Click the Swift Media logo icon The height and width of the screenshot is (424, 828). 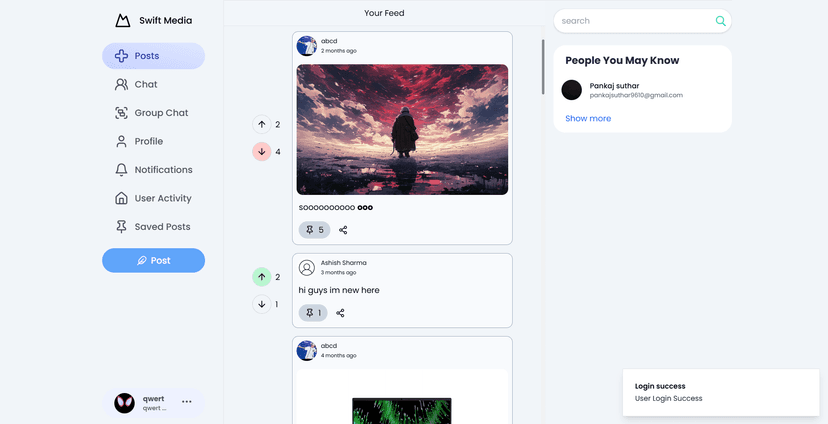[x=123, y=21]
